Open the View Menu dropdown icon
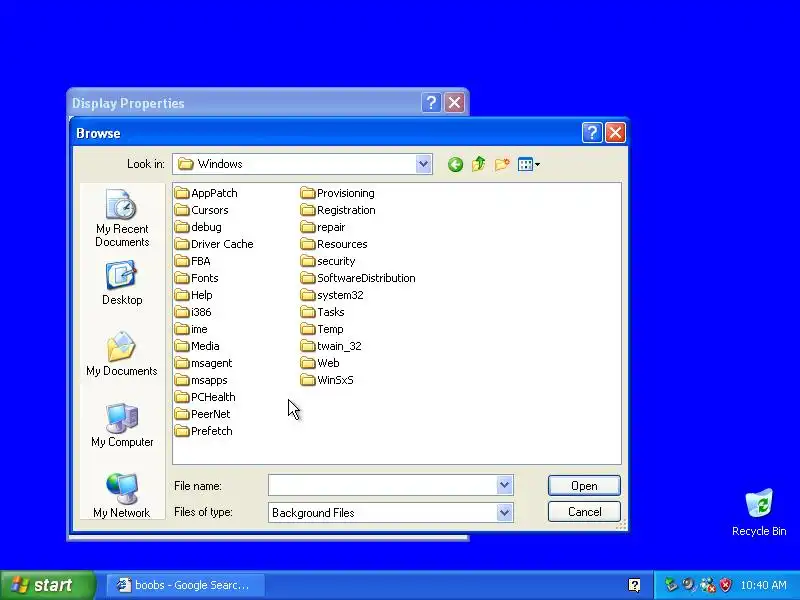This screenshot has height=600, width=800. point(529,164)
